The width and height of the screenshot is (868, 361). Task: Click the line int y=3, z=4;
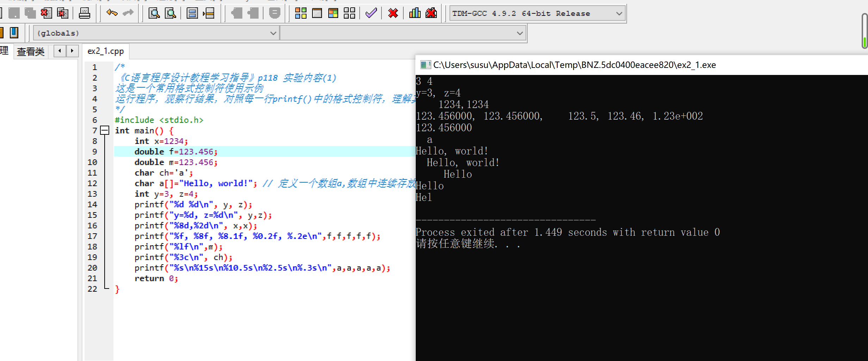tap(166, 194)
